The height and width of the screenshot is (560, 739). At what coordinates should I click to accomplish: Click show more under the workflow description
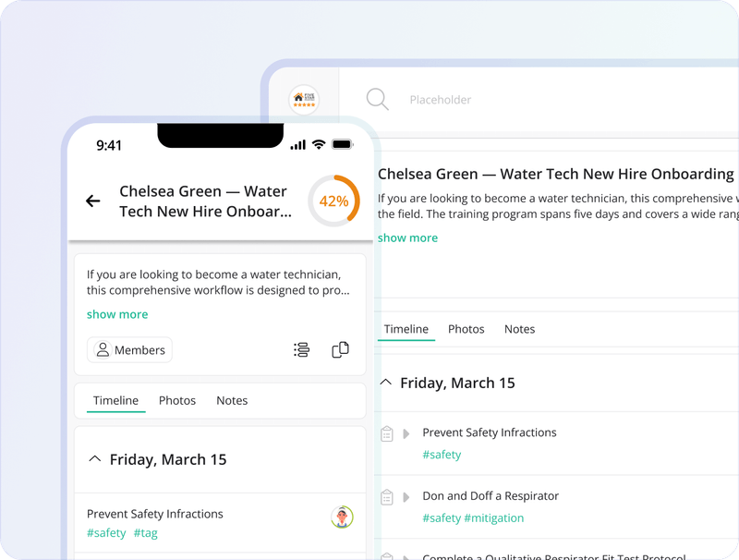(117, 314)
